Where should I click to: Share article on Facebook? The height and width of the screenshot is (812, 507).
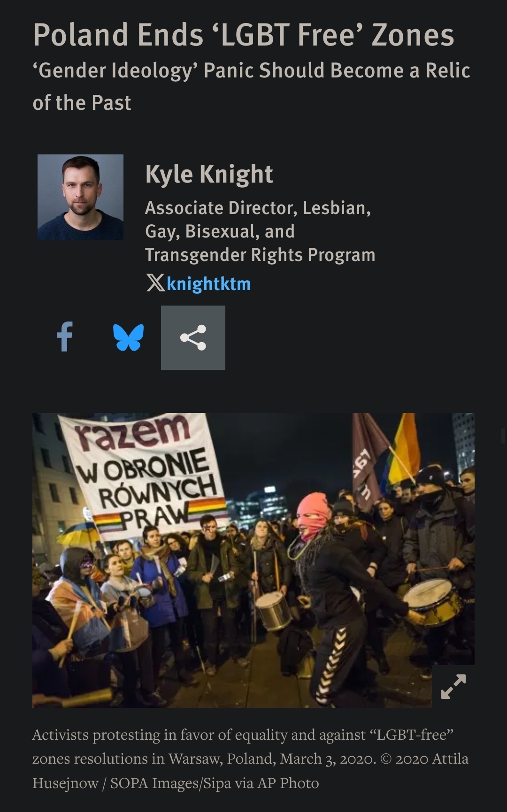point(65,337)
